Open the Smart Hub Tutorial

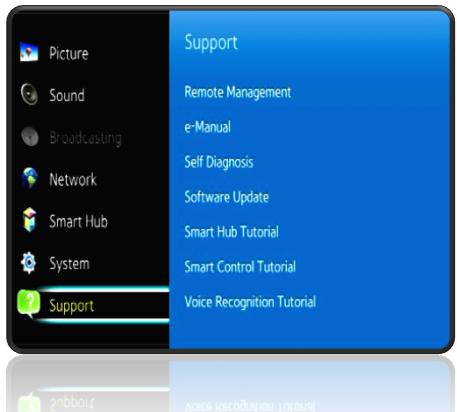[x=231, y=232]
